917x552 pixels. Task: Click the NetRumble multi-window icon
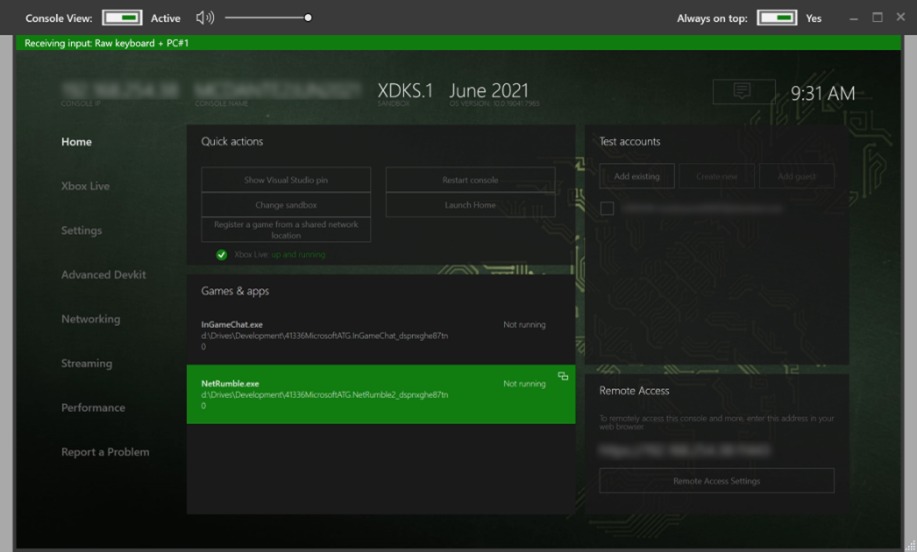tap(563, 376)
